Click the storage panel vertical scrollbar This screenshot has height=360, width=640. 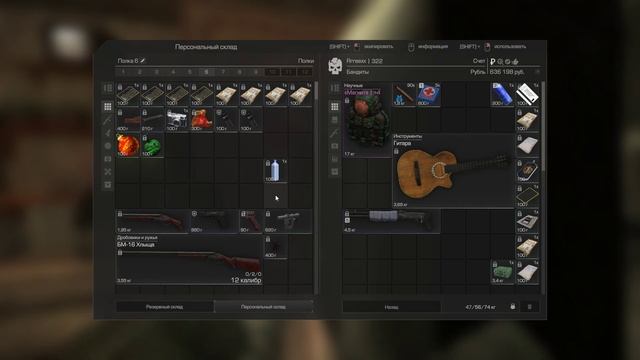click(x=316, y=188)
